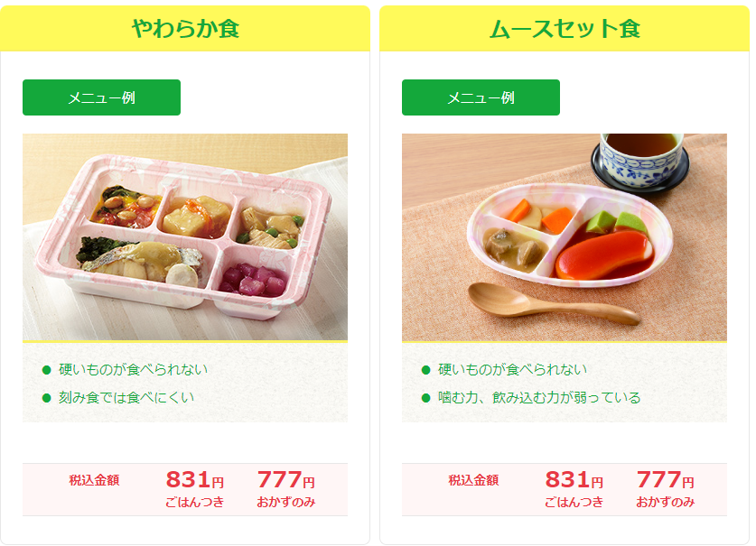Image resolution: width=756 pixels, height=546 pixels.
Task: Click the green bullet beside 噛む力、飲み込む力が弱っている
Action: (x=425, y=398)
